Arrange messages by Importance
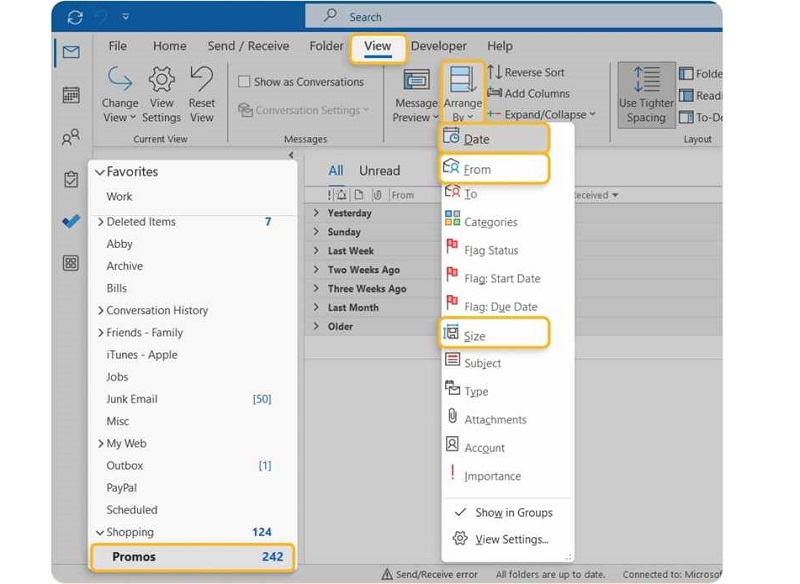Image resolution: width=800 pixels, height=584 pixels. pos(508,476)
